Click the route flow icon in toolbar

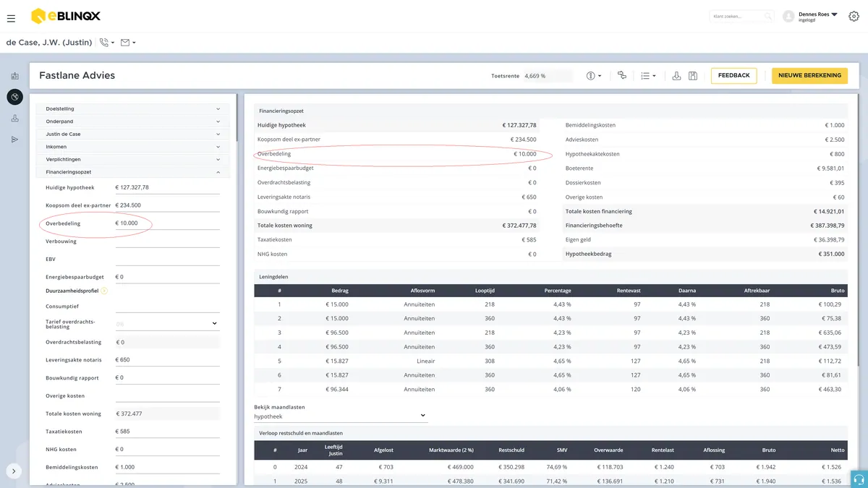(621, 75)
